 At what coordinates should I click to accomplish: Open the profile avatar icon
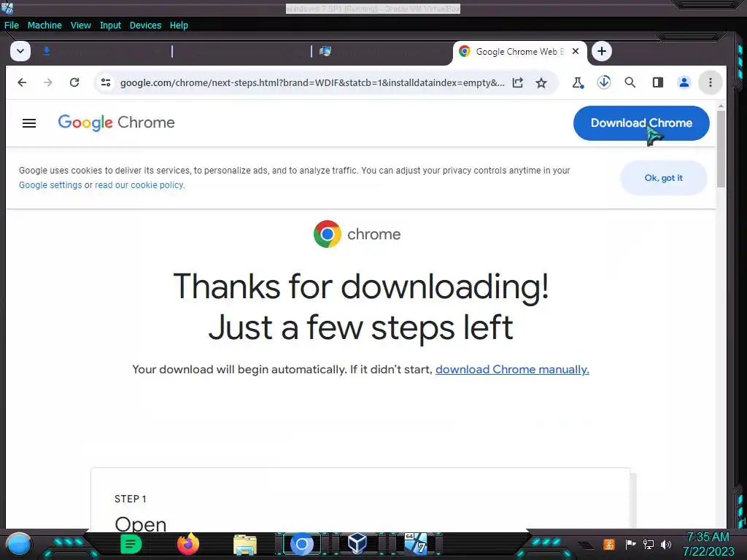684,82
